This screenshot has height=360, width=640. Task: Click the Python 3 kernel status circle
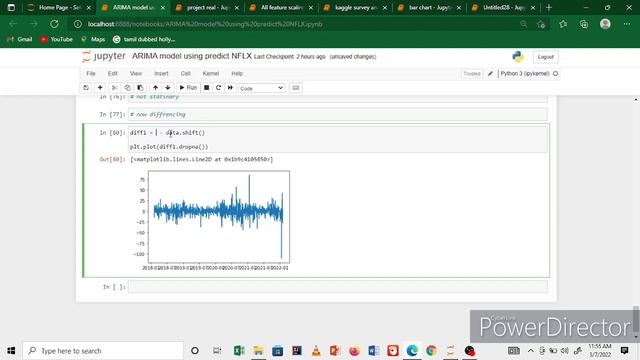point(556,73)
